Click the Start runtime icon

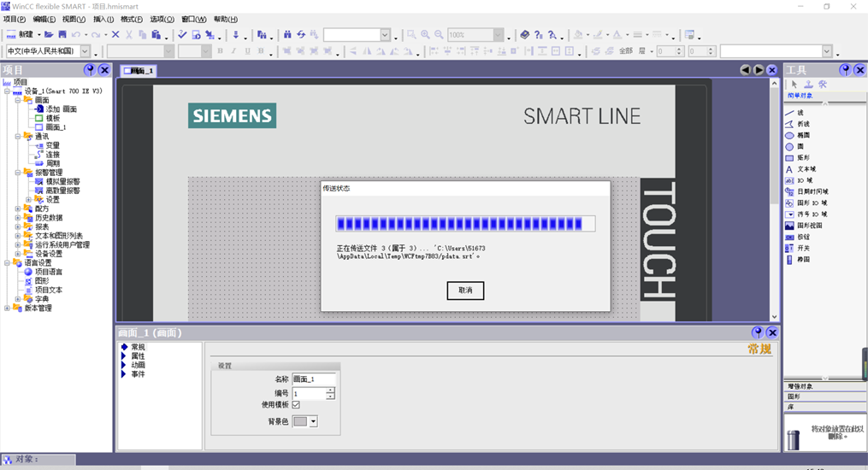(x=196, y=35)
